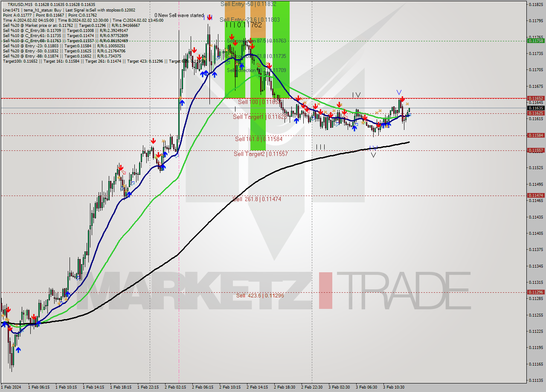Select the 'Sell Entry -50 | 0.11832' label
Image resolution: width=546 pixels, height=392 pixels.
(248, 4)
